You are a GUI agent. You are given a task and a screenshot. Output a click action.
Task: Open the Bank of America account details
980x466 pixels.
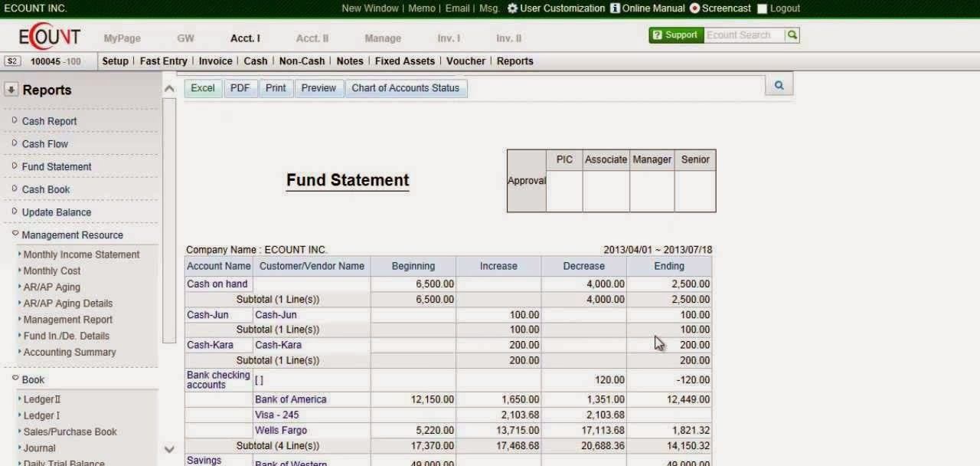tap(291, 399)
